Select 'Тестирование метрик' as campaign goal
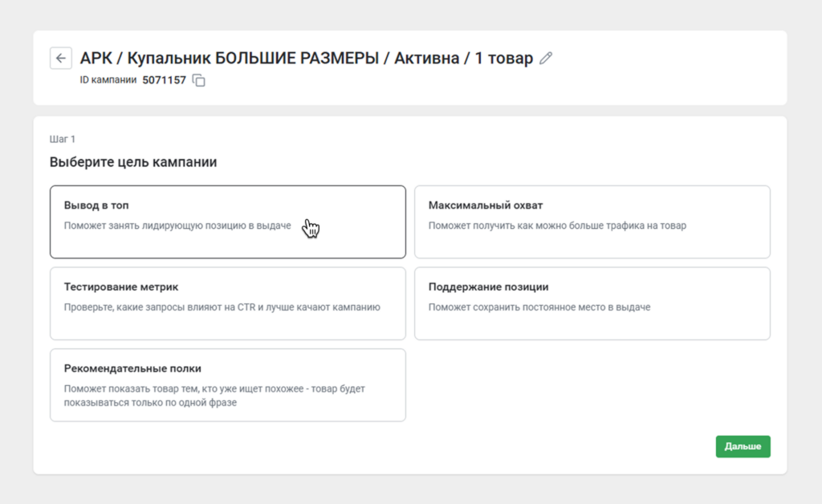This screenshot has width=822, height=504. [227, 302]
